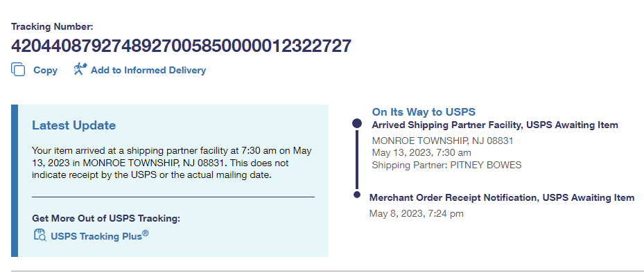Click the Copy text link
The height and width of the screenshot is (277, 644).
coord(46,70)
